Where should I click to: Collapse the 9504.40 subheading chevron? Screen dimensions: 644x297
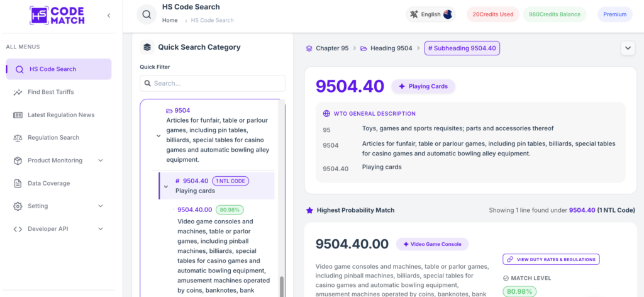tap(166, 186)
